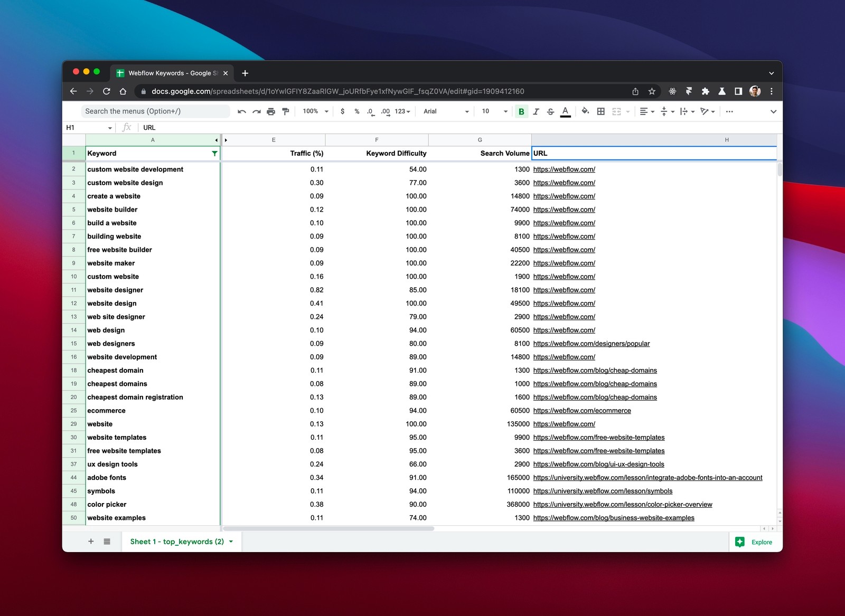
Task: Open text rotation dropdown
Action: coord(708,111)
